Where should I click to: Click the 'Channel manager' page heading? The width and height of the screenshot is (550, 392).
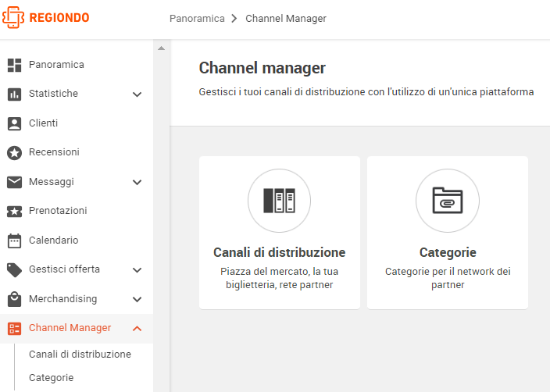point(262,68)
